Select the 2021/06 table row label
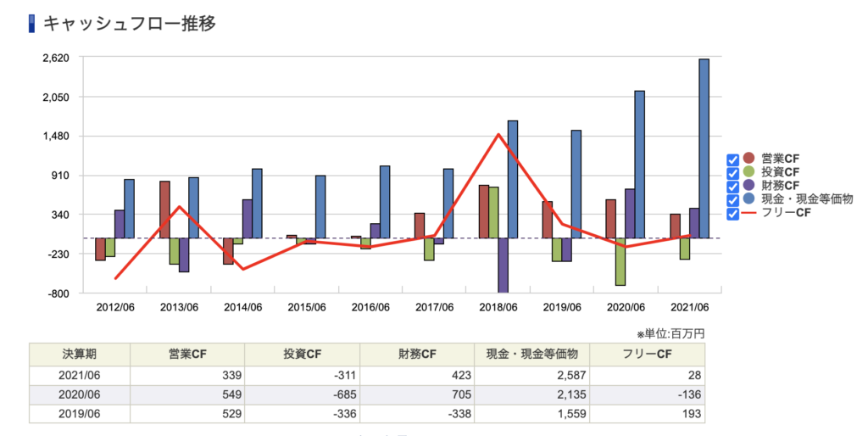 tap(80, 376)
